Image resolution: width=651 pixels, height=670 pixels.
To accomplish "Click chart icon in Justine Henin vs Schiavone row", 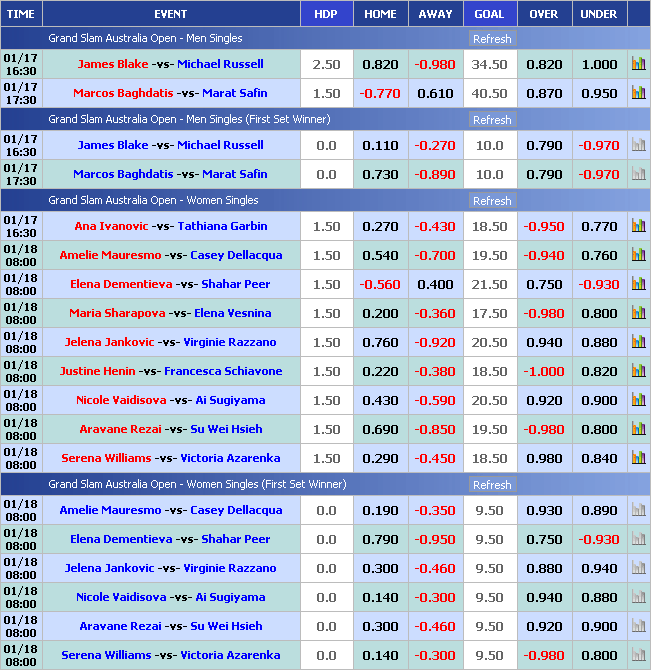I will coord(638,371).
